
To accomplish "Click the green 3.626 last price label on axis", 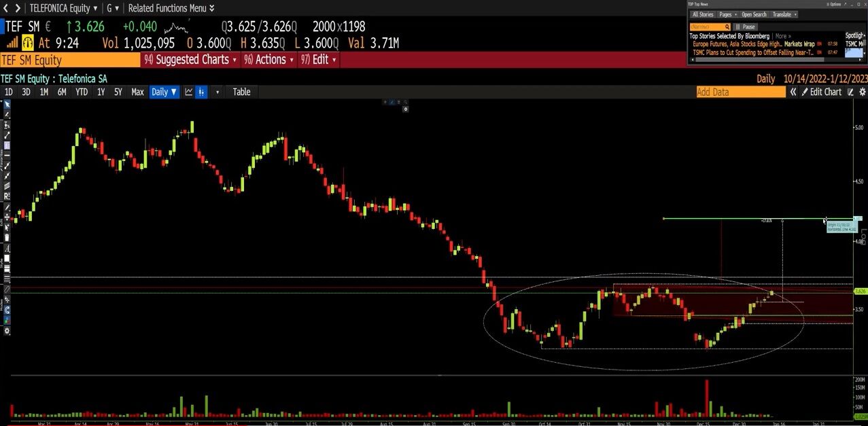I will (x=860, y=291).
